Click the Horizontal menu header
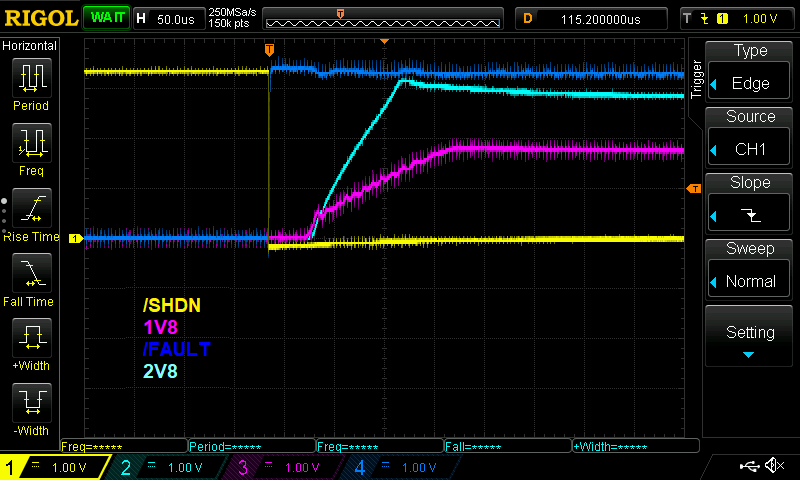 coord(29,46)
